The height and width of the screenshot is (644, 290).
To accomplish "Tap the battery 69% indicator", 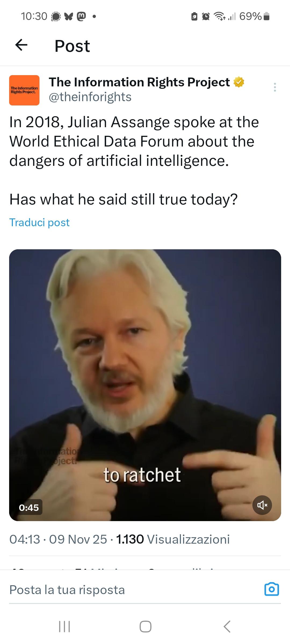I will (254, 16).
